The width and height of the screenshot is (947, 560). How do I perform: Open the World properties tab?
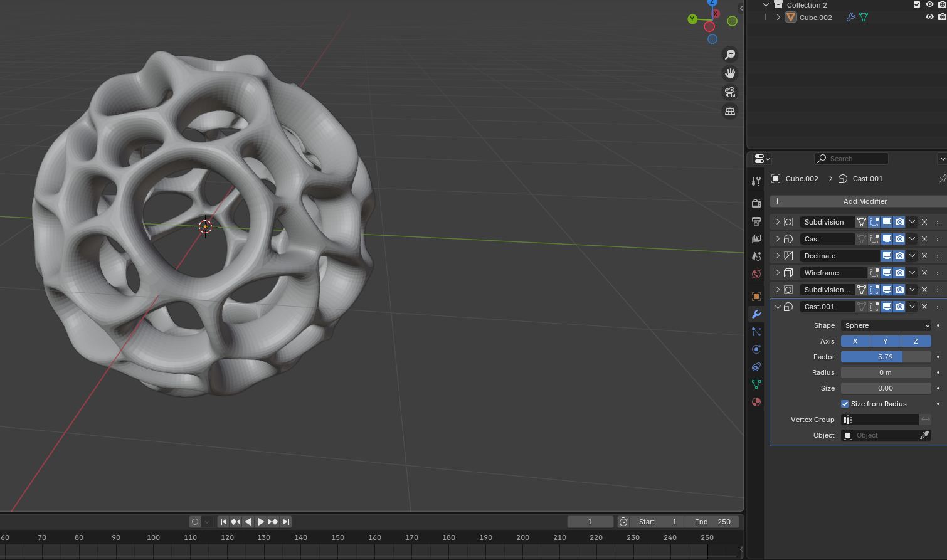(756, 274)
